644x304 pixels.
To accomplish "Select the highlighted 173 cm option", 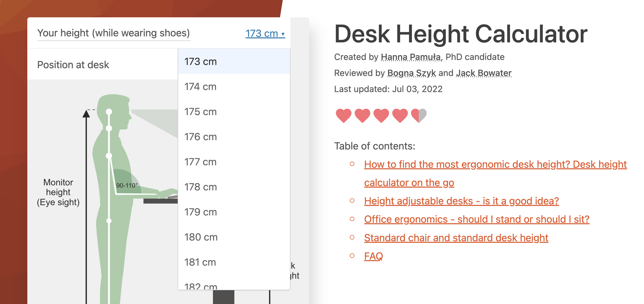I will (200, 62).
